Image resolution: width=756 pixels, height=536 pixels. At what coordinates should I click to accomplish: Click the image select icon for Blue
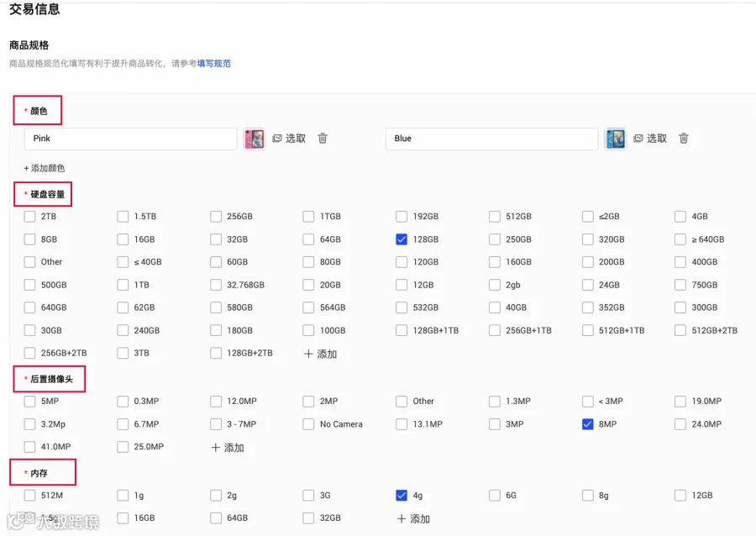(638, 139)
